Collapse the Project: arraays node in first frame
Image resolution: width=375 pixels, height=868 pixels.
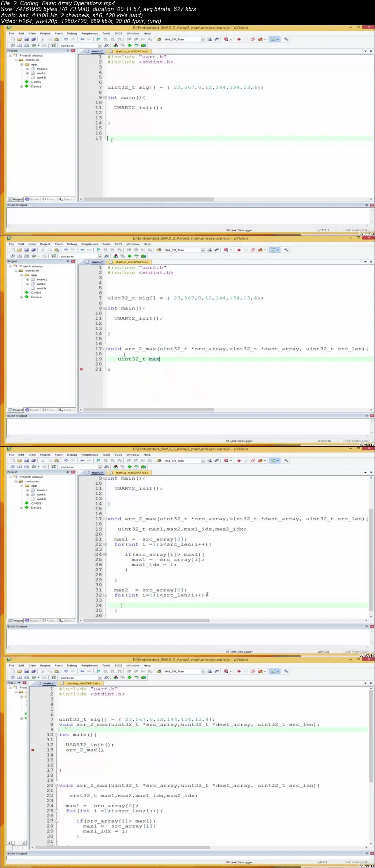(x=10, y=56)
